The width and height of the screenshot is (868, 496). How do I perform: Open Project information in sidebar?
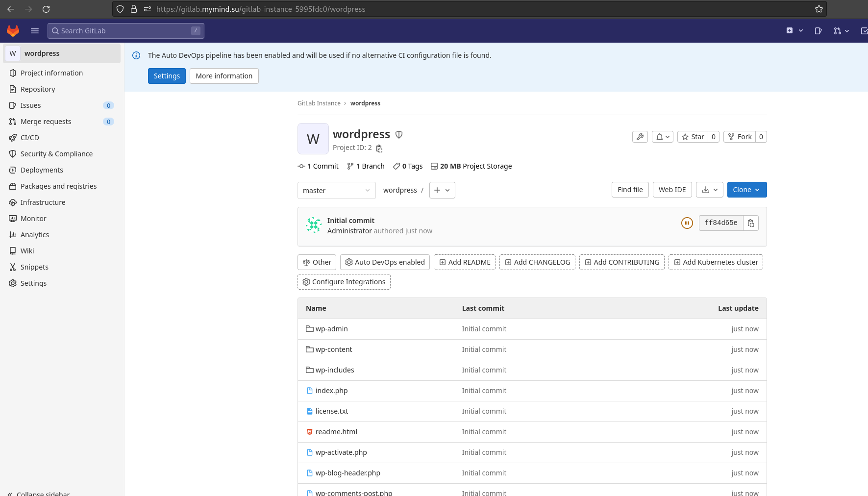point(62,73)
